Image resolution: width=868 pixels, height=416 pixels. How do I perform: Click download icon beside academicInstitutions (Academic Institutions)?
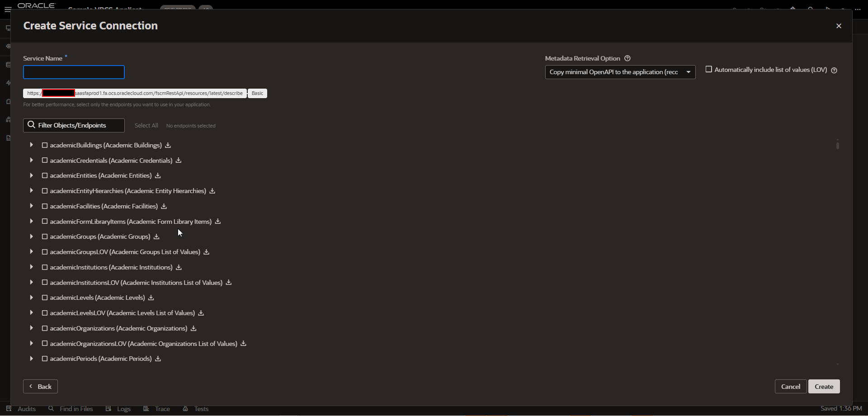(179, 267)
